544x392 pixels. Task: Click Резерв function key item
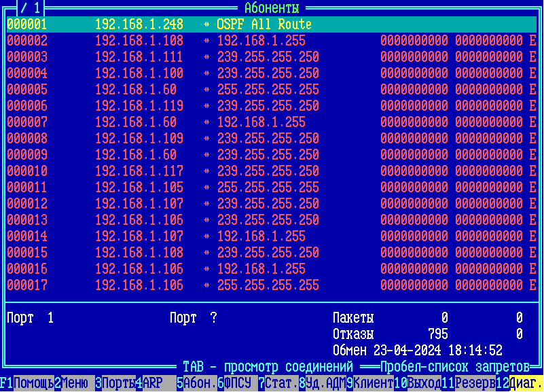point(475,383)
